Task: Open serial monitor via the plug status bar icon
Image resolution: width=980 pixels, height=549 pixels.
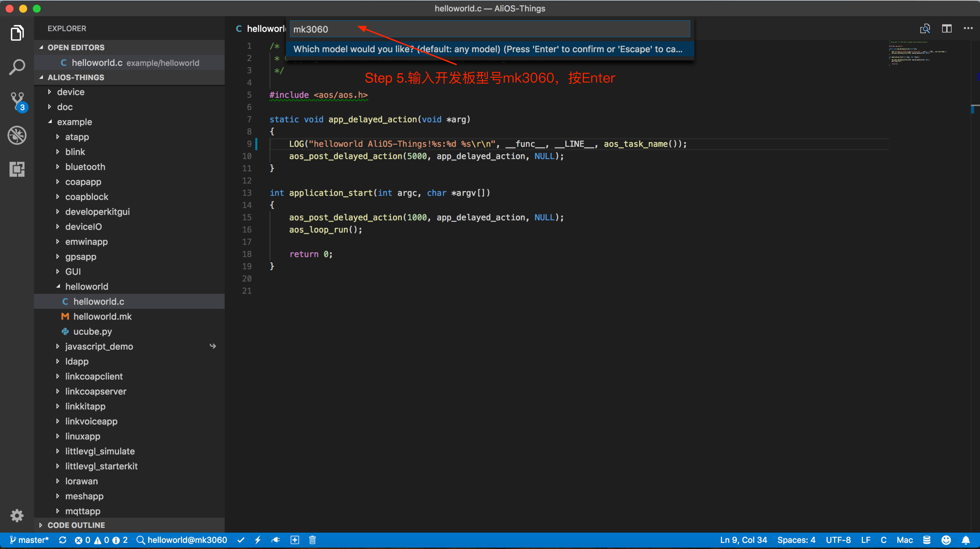Action: pyautogui.click(x=276, y=540)
